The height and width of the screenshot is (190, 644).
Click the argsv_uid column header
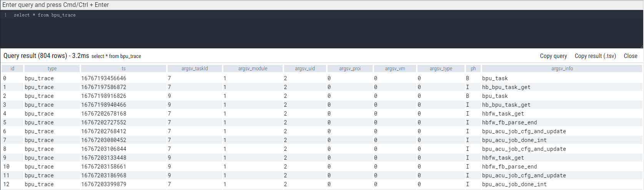pos(305,69)
